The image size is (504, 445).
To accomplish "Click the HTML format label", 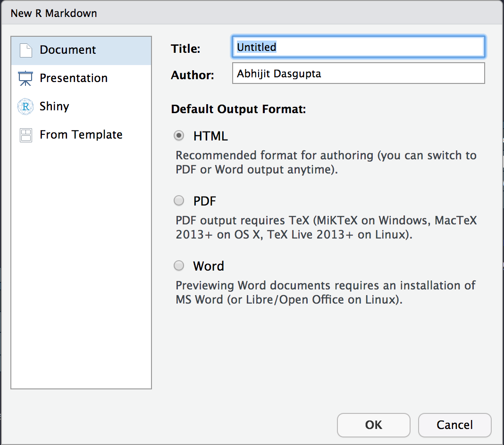I will point(210,136).
